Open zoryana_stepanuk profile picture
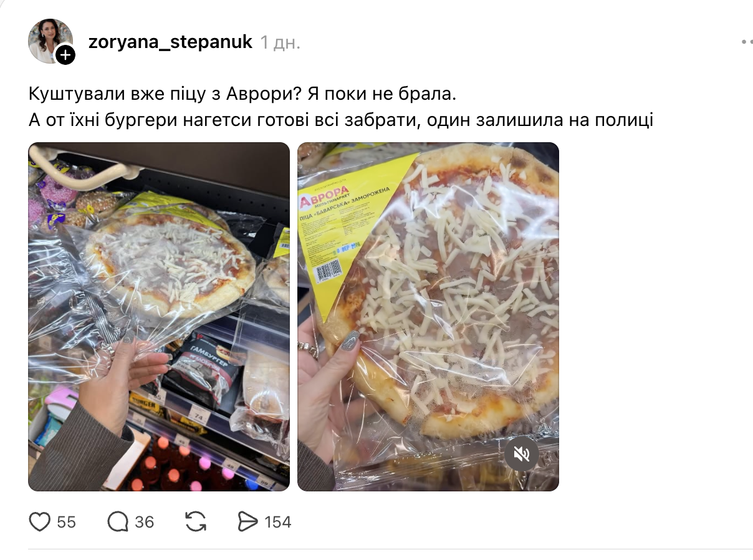The image size is (753, 560). pos(50,41)
